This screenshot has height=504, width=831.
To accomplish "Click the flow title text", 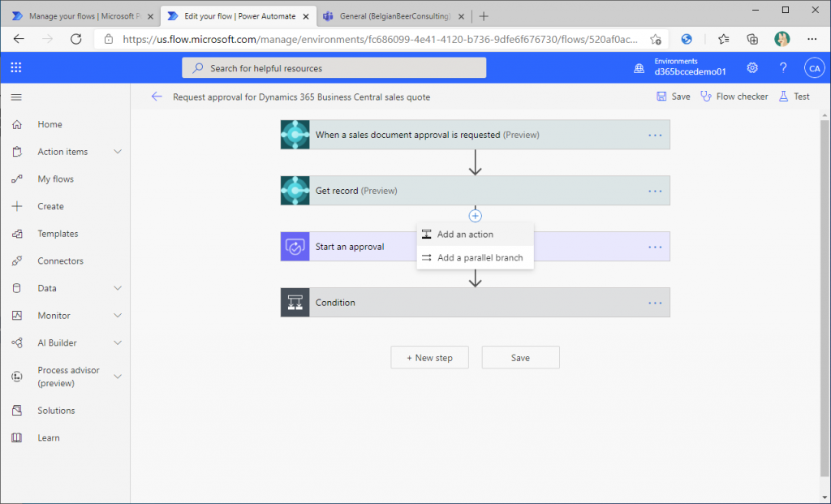I will click(302, 97).
